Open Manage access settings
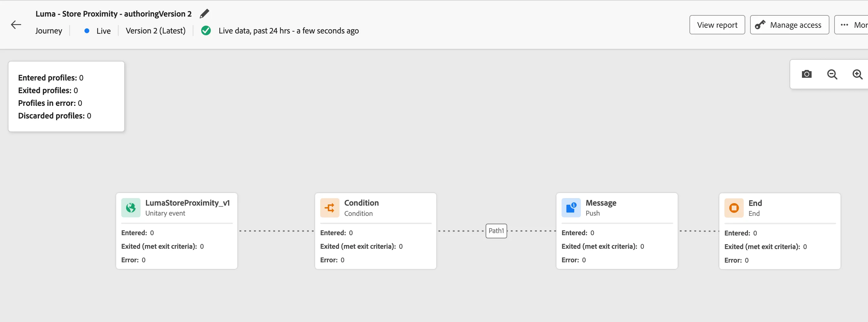The width and height of the screenshot is (868, 322). [x=790, y=25]
